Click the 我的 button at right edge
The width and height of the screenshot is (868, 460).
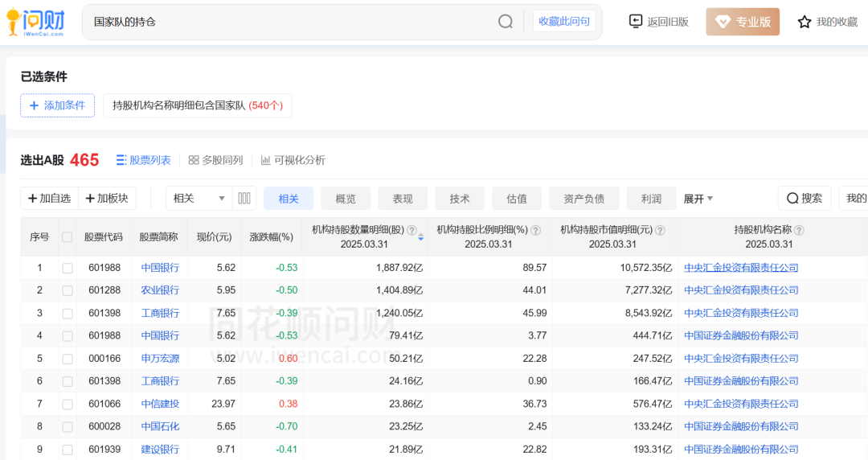coord(855,199)
